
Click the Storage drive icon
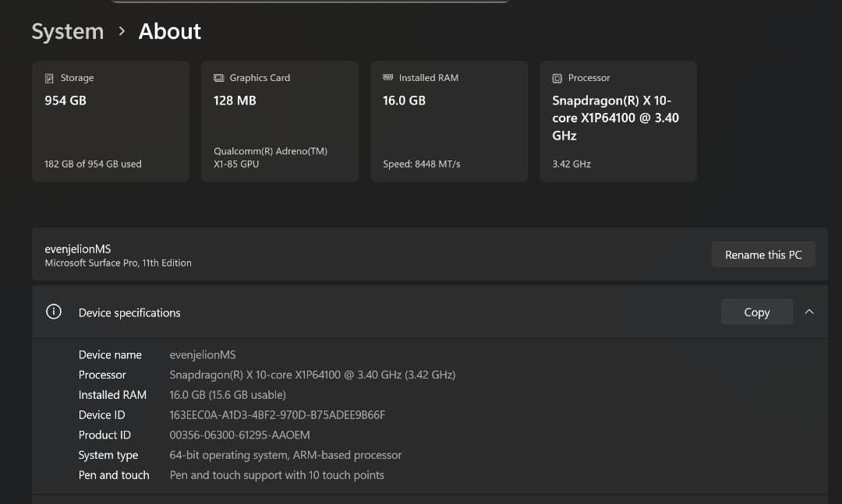tap(50, 78)
